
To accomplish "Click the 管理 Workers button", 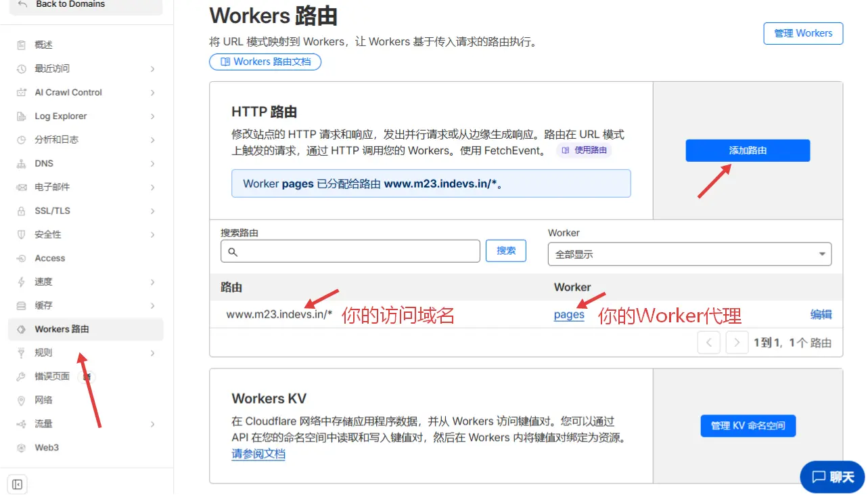I will [802, 33].
